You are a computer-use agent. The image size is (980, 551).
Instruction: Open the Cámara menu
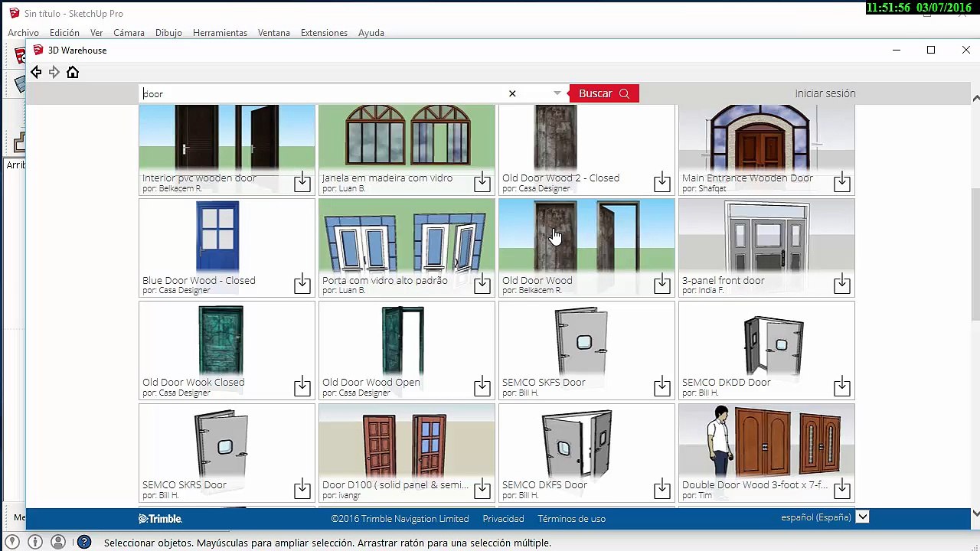pos(129,33)
